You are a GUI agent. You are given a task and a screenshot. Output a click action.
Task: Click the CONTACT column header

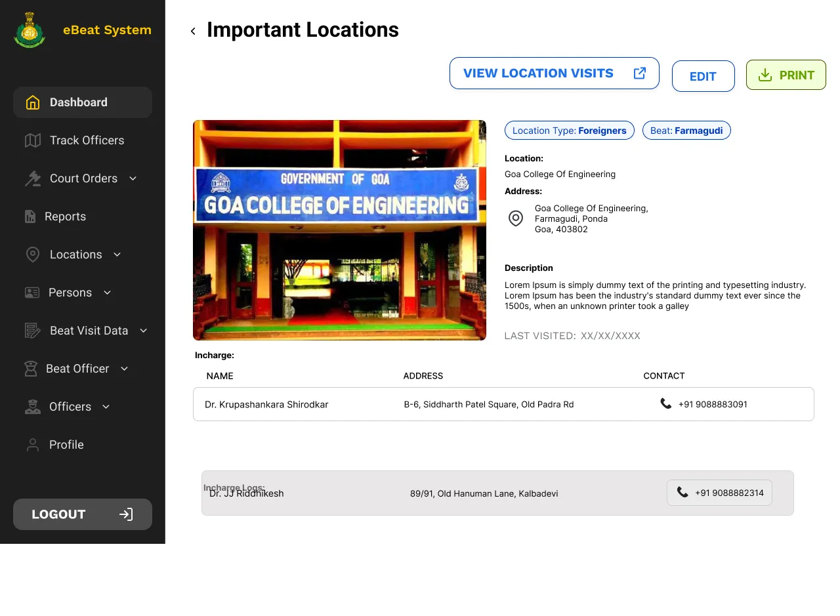tap(664, 376)
